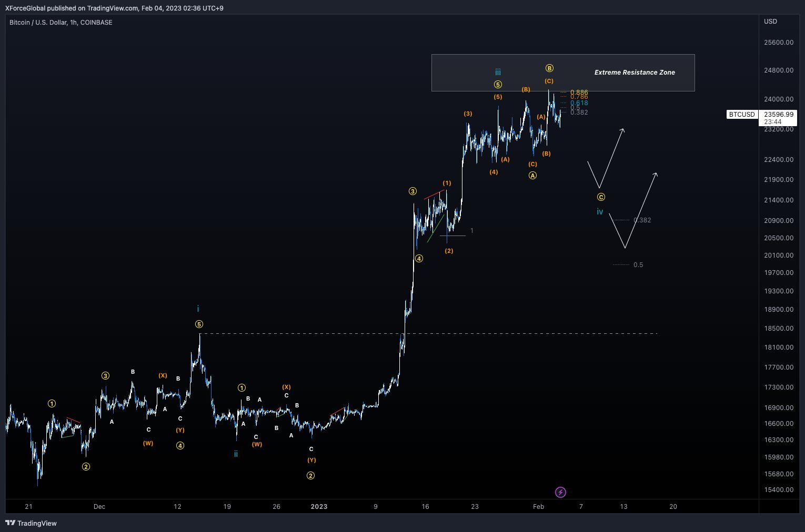The width and height of the screenshot is (805, 532).
Task: Select the circled Ⓐ label below wave (C)
Action: pos(532,175)
